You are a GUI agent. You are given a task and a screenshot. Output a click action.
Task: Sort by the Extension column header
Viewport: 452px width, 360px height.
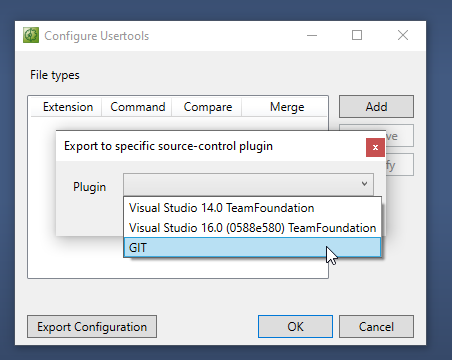68,107
